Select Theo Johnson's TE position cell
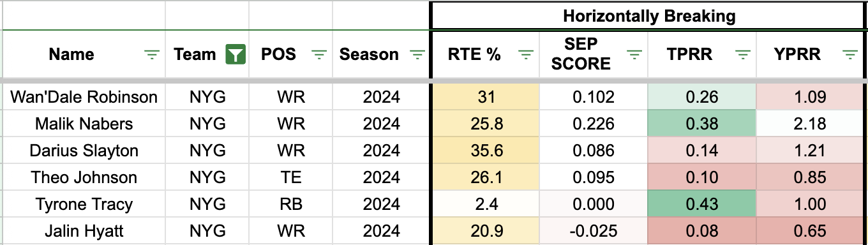Screen dimensions: 868x245 coord(290,177)
